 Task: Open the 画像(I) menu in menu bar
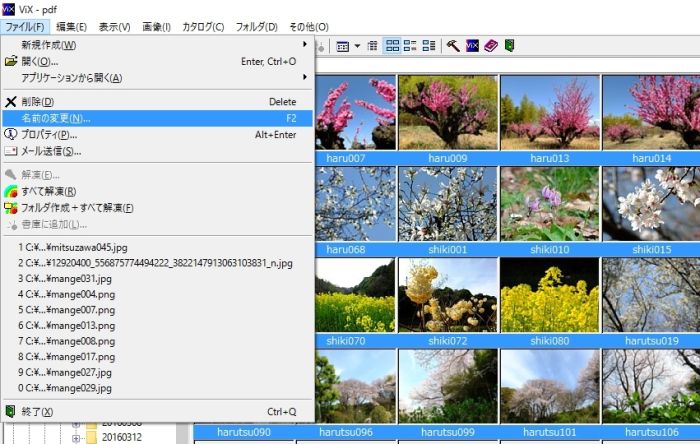[155, 26]
